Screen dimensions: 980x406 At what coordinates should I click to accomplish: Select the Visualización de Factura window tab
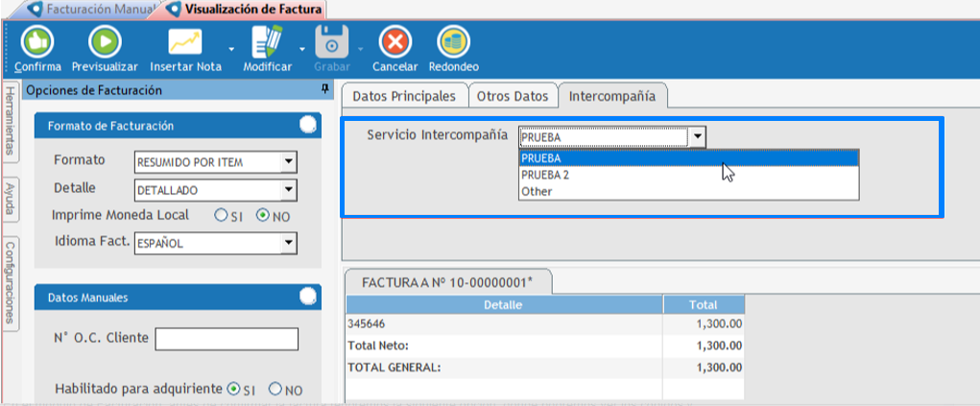coord(245,10)
